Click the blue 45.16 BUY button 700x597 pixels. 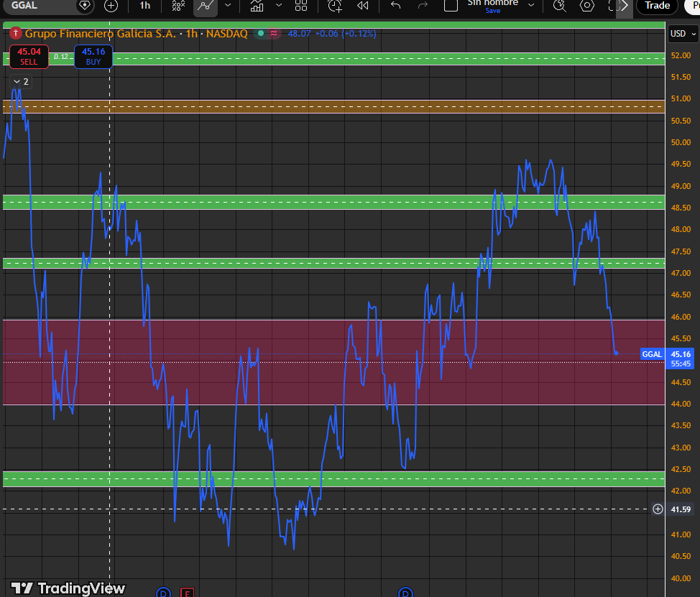(x=93, y=57)
